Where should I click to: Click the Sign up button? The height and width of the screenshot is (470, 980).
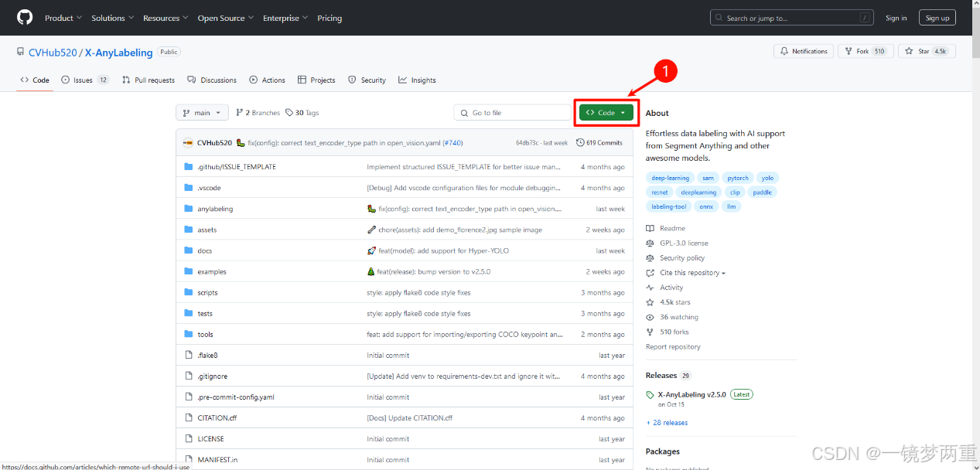pos(937,18)
